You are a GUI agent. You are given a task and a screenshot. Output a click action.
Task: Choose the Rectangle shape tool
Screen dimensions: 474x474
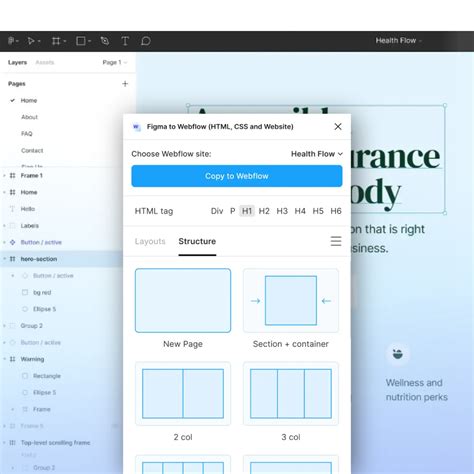[81, 41]
